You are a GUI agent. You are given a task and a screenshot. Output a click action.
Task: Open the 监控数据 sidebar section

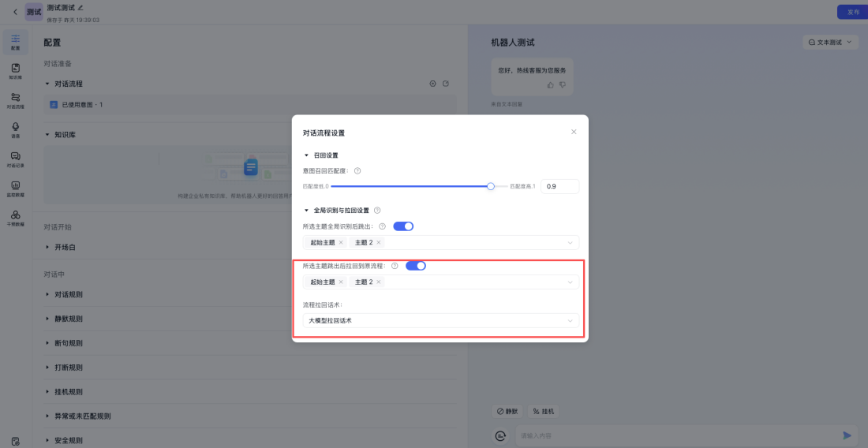click(16, 189)
